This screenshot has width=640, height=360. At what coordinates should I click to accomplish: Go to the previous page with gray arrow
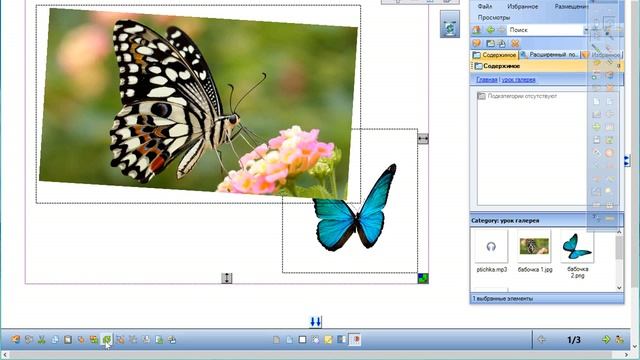click(x=542, y=340)
